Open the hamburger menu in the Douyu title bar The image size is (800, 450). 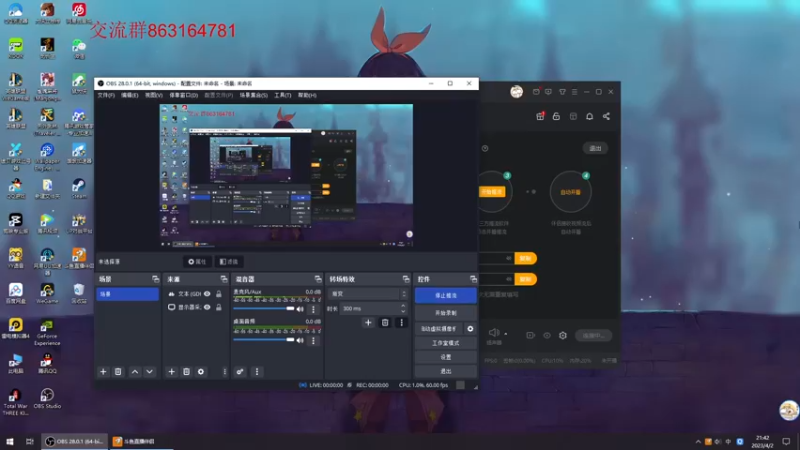point(574,92)
